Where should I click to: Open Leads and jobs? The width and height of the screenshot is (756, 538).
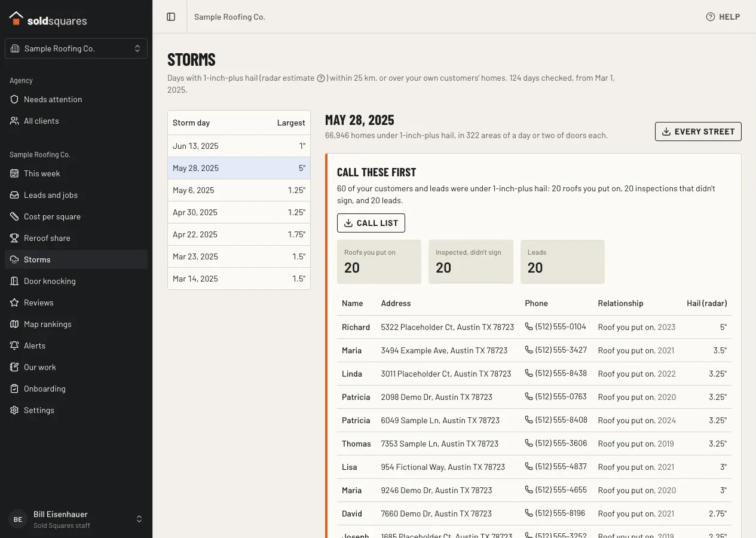coord(76,195)
